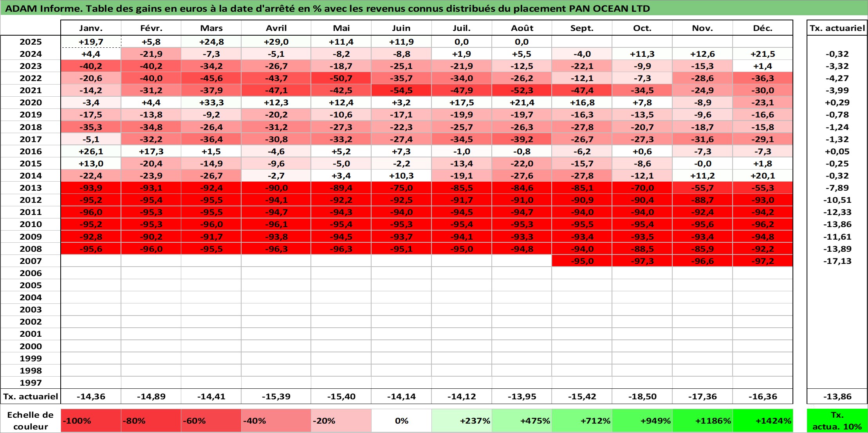Select the Avril column header
The height and width of the screenshot is (433, 868).
point(276,28)
